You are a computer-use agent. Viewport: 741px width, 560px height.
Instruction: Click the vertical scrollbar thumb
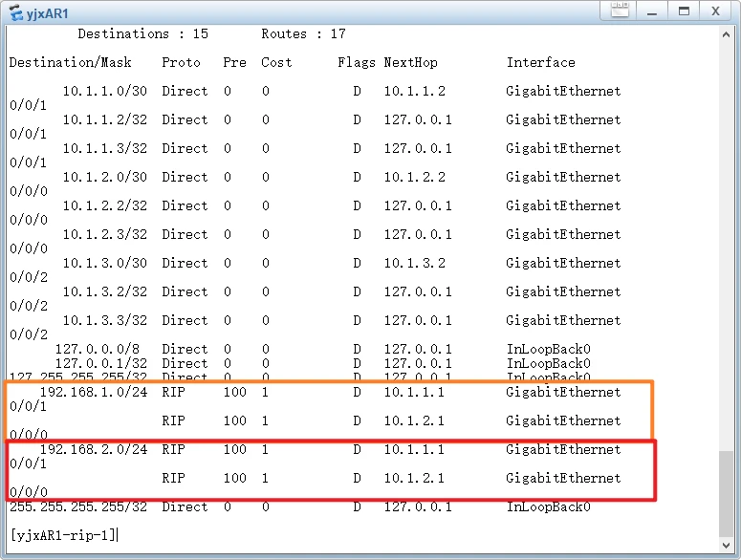(728, 493)
